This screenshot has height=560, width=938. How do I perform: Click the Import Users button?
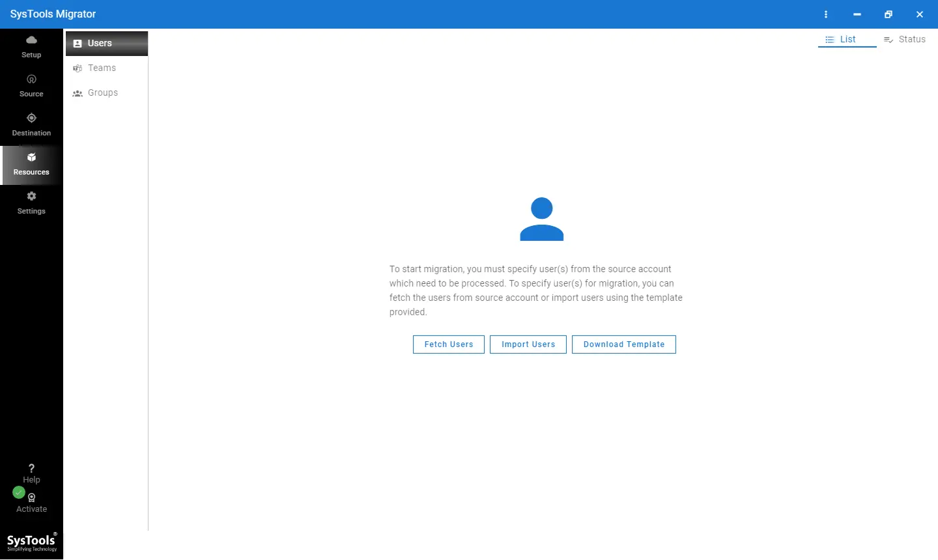528,344
